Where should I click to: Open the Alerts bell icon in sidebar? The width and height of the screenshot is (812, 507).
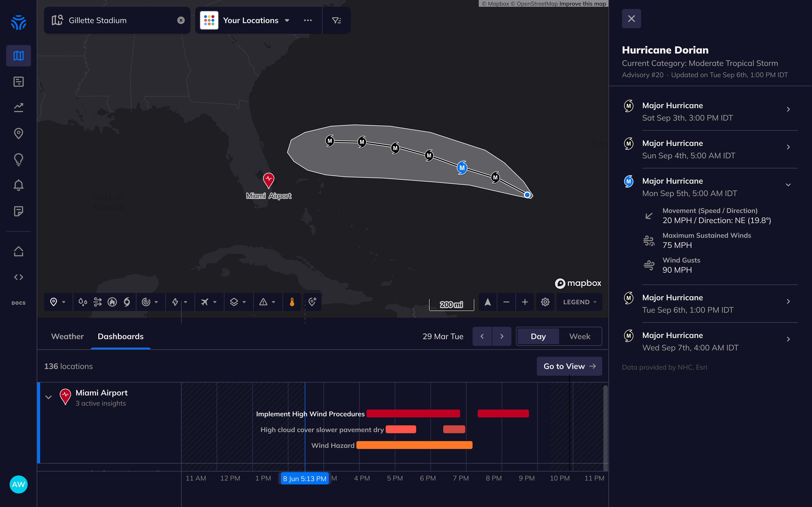(x=18, y=186)
